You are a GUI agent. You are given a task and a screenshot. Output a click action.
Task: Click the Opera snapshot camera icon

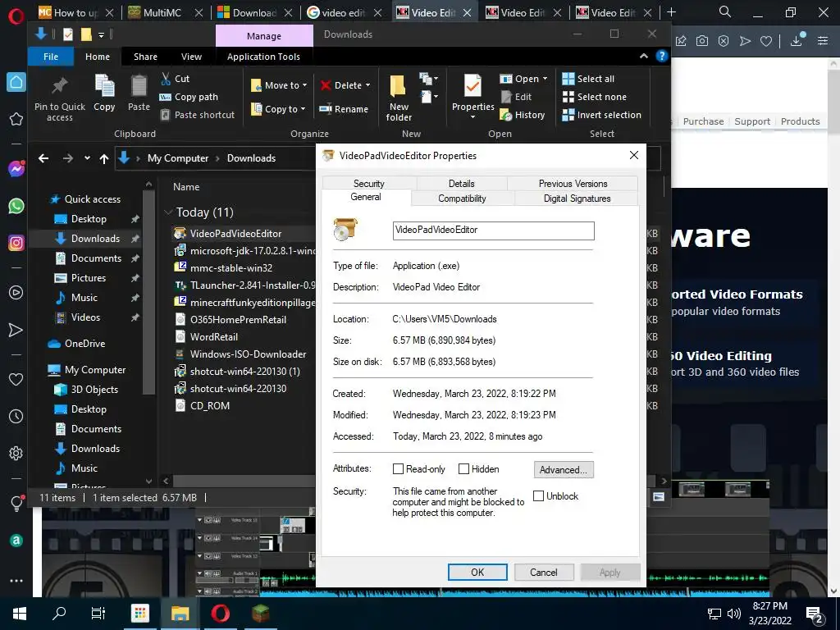pos(702,41)
